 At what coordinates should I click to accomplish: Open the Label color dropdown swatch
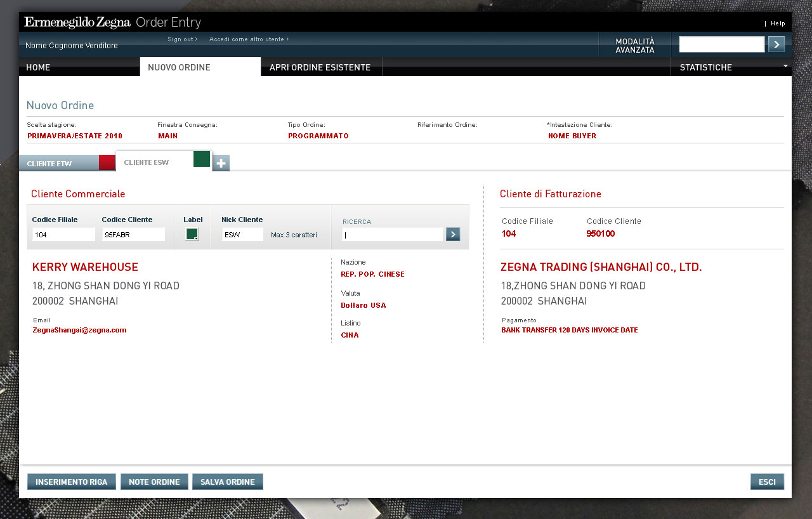(192, 234)
